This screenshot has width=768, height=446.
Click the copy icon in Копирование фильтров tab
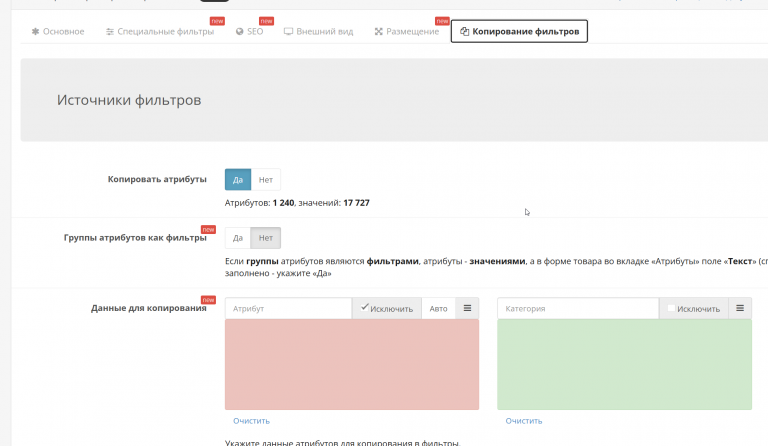[x=464, y=31]
